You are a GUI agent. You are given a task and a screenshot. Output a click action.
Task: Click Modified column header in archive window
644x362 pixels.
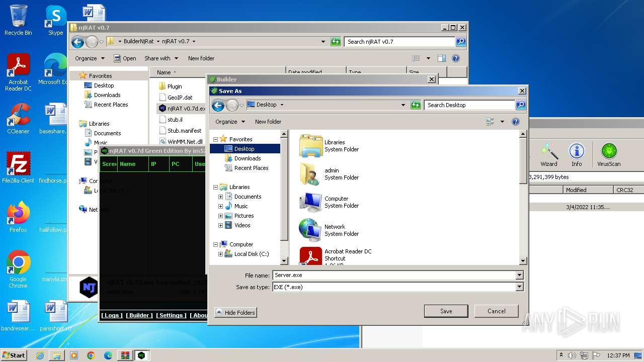[588, 190]
